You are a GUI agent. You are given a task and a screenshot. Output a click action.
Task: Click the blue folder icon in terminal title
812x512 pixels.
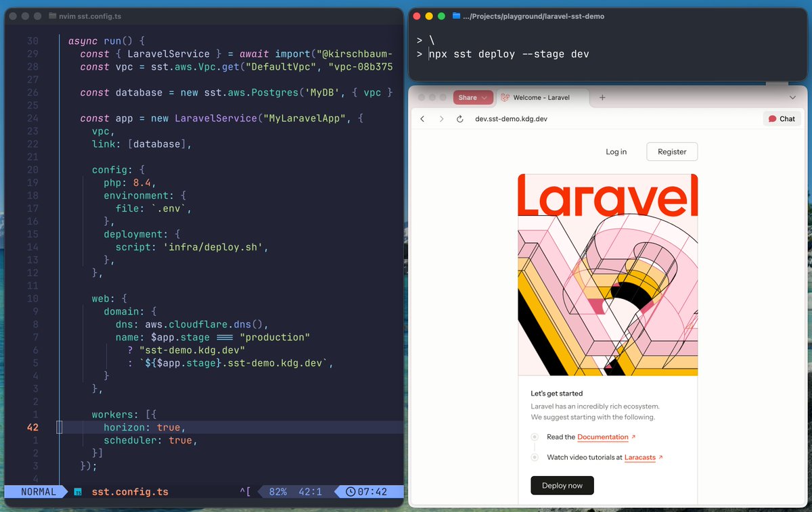[456, 16]
